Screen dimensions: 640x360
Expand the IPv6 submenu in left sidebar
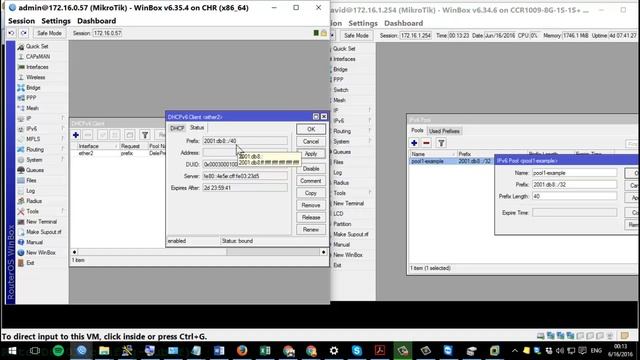click(40, 129)
